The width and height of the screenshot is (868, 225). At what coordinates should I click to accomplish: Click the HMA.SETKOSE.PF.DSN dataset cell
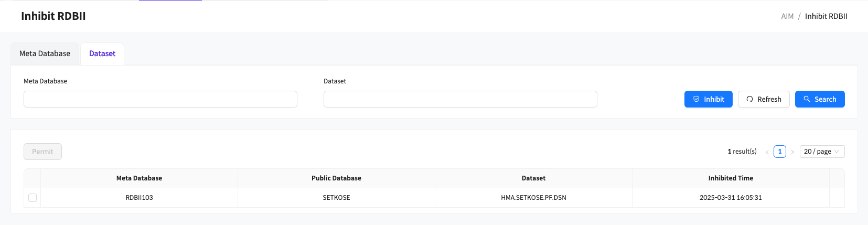(533, 198)
